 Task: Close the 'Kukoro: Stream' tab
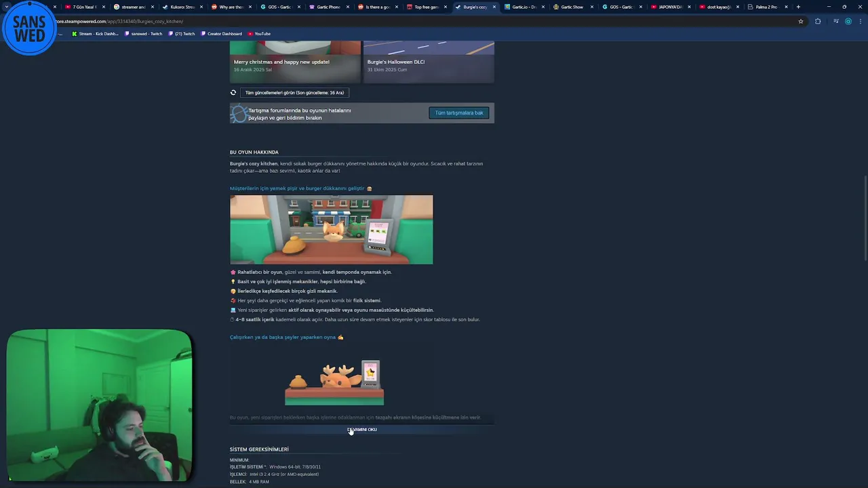pyautogui.click(x=201, y=7)
